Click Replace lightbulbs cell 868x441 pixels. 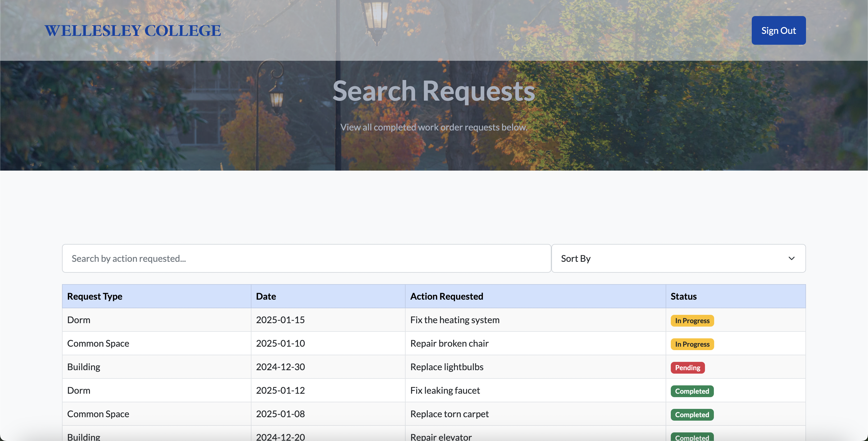click(x=535, y=367)
